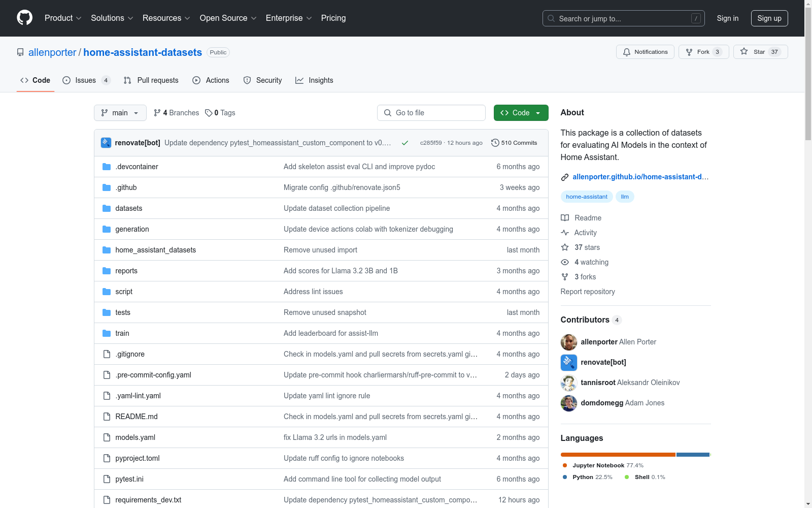Click the reports folder icon
Viewport: 812px width, 508px height.
pyautogui.click(x=107, y=271)
